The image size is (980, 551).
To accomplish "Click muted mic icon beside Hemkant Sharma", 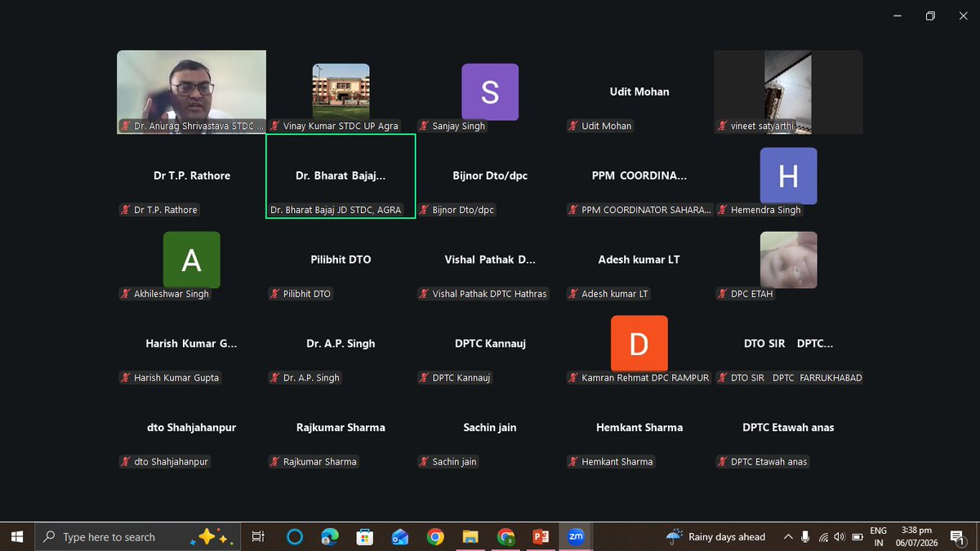I will 574,462.
